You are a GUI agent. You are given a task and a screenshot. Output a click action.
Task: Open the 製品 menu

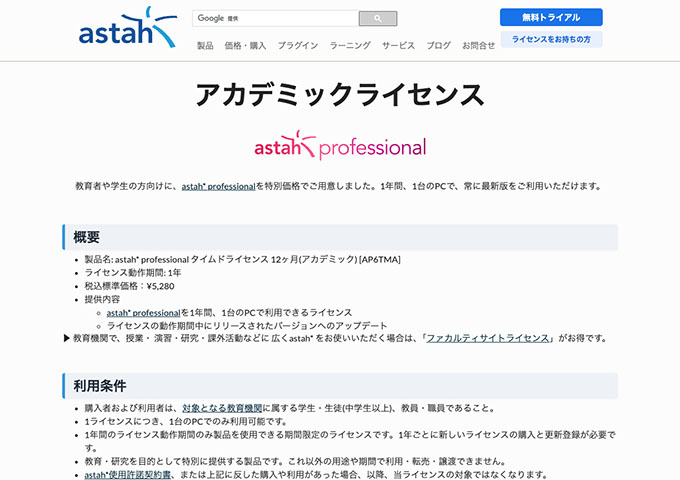205,46
